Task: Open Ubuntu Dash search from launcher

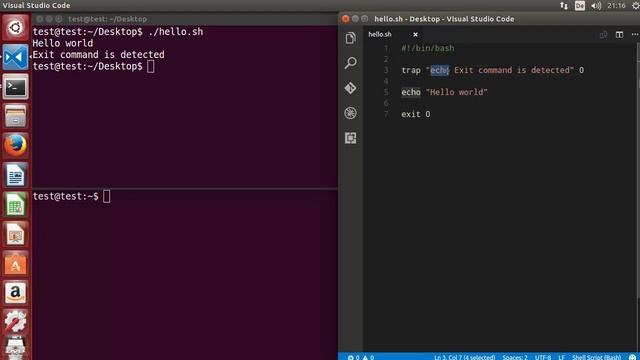Action: tap(16, 28)
